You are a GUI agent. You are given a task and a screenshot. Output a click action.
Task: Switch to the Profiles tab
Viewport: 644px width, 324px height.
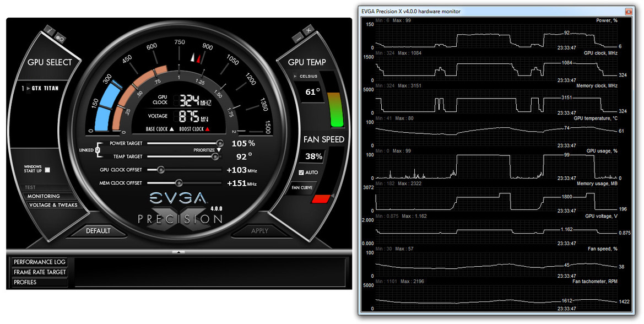(40, 283)
